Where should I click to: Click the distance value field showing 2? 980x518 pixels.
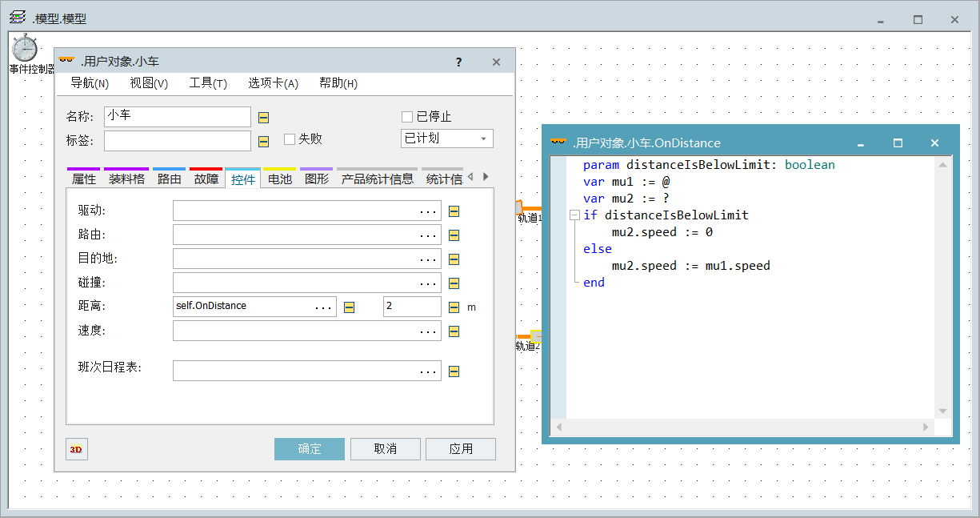(x=412, y=307)
